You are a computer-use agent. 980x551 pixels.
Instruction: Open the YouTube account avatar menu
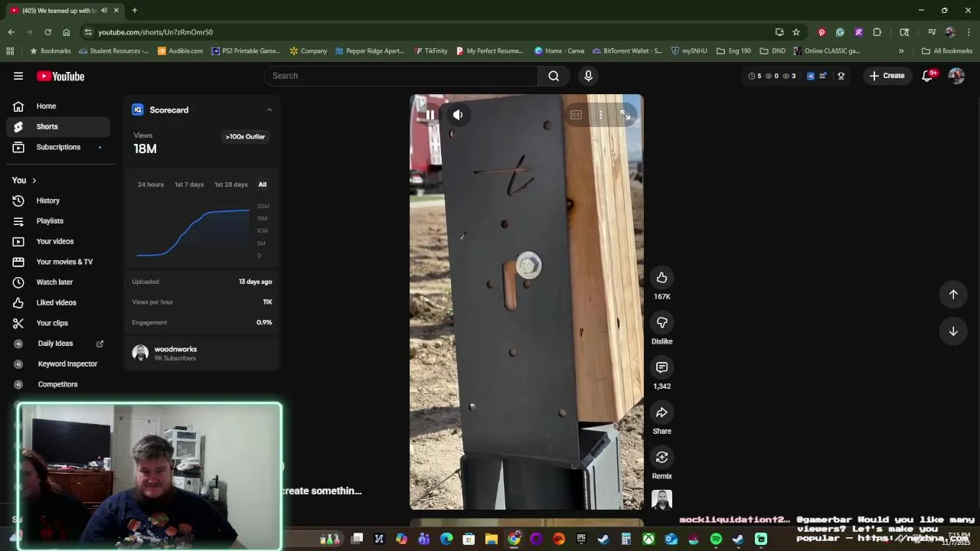[x=956, y=76]
